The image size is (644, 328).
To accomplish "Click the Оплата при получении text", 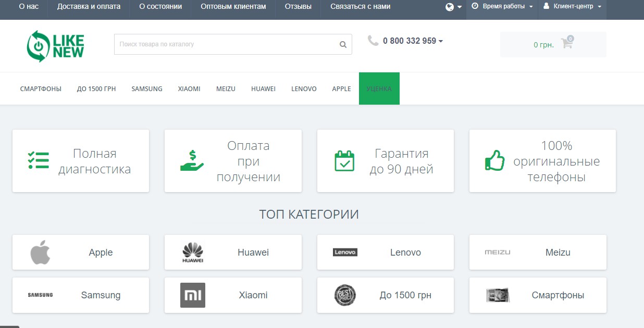I will pos(248,161).
